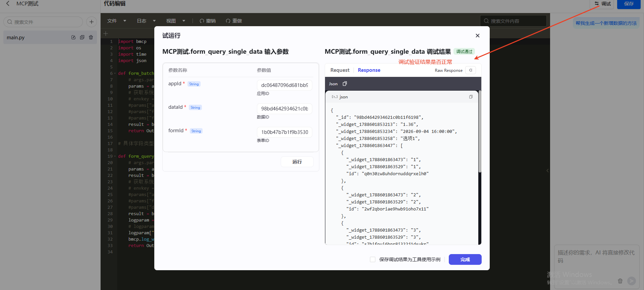644x290 pixels.
Task: Copy the json code block
Action: (471, 97)
